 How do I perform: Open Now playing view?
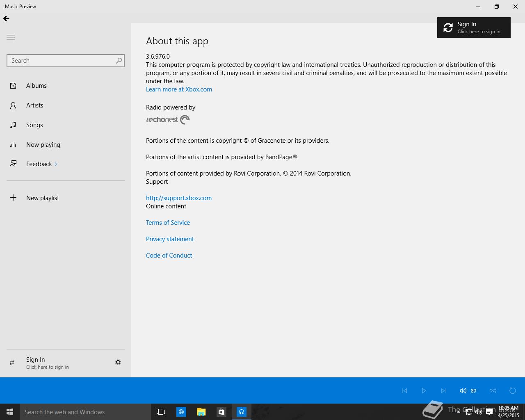click(x=66, y=145)
